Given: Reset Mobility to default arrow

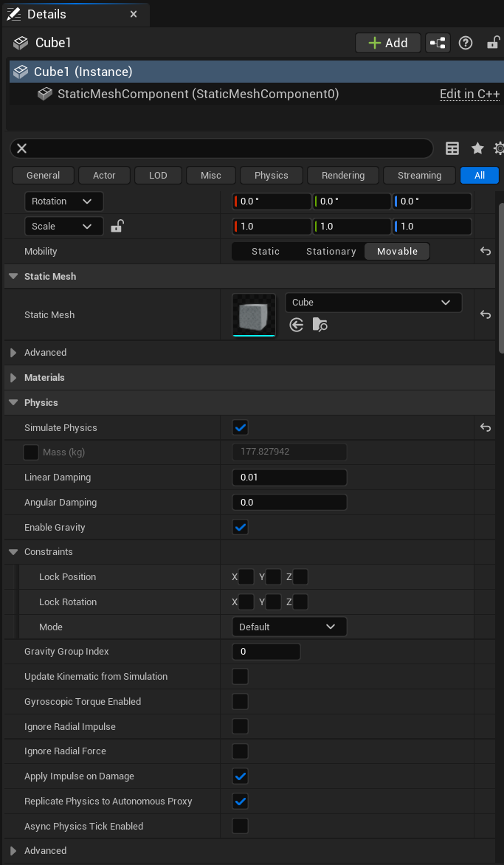Looking at the screenshot, I should coord(486,252).
